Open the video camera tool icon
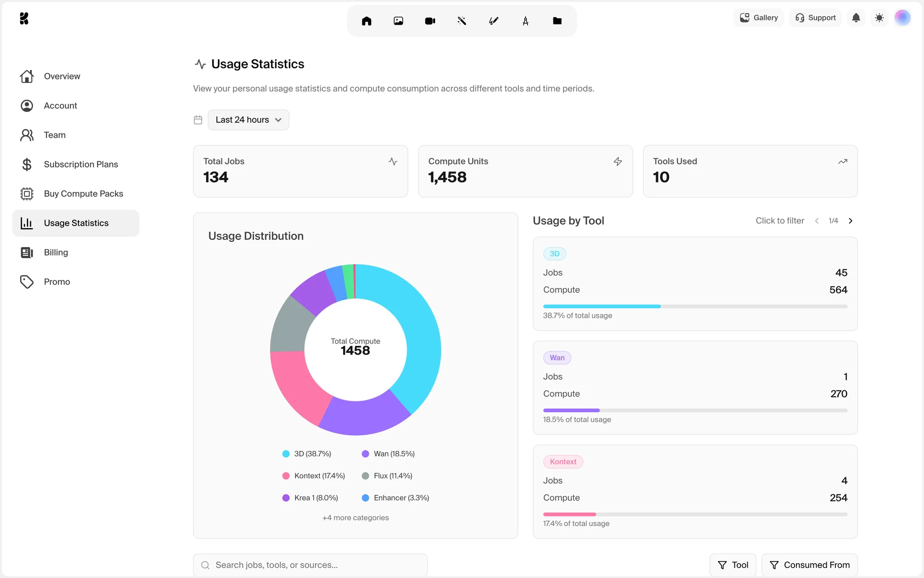 click(430, 21)
